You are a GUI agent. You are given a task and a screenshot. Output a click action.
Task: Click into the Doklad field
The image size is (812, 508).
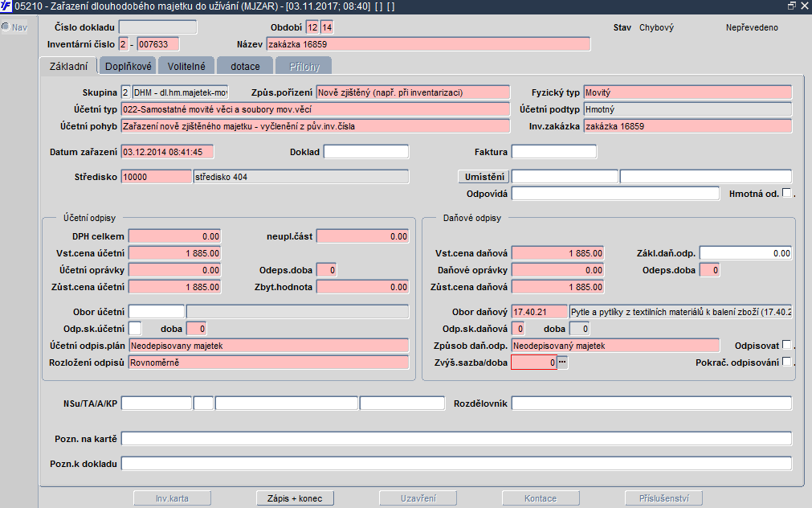[365, 151]
